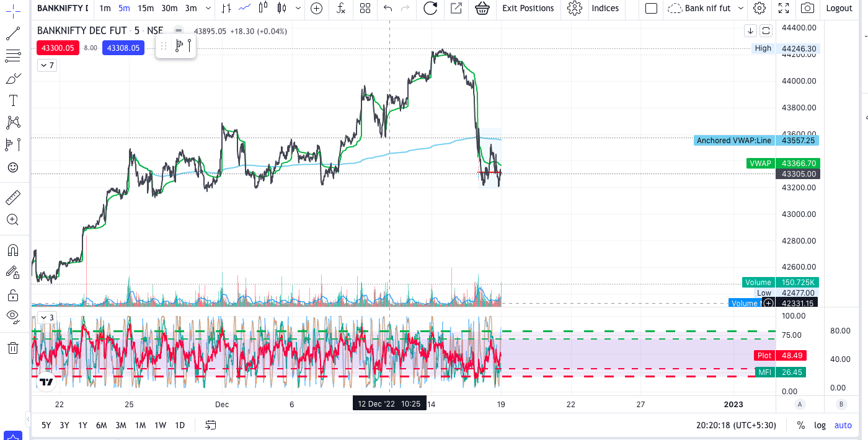Screen dimensions: 868x440
Task: Set date range to 6M
Action: click(102, 425)
